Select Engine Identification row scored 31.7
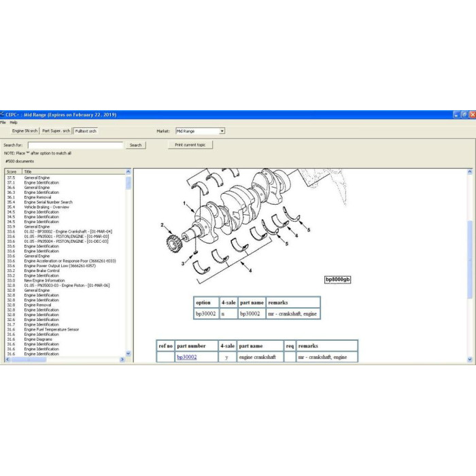 (x=65, y=324)
